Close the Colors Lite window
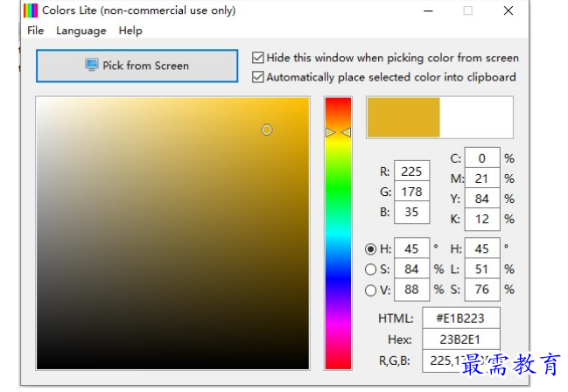Screen dimensions: 568x392 click(x=508, y=10)
